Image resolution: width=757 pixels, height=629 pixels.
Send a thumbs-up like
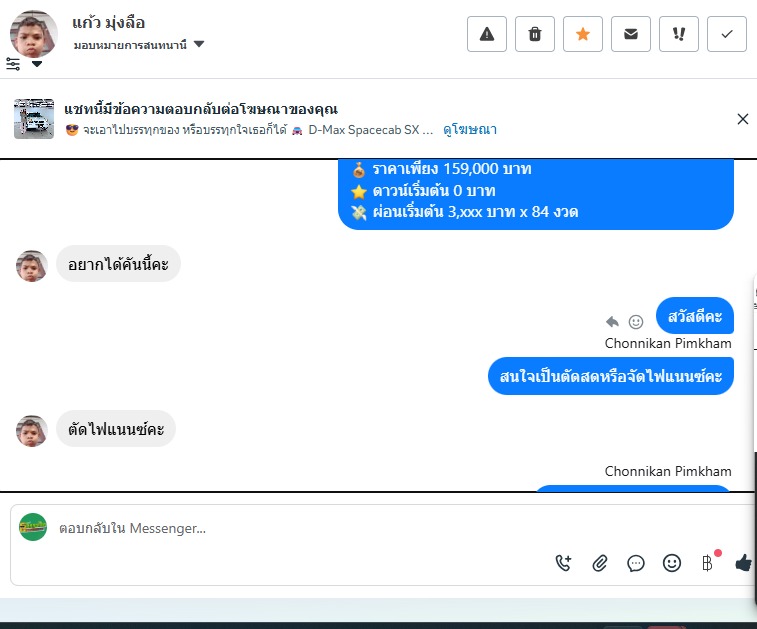coord(743,563)
